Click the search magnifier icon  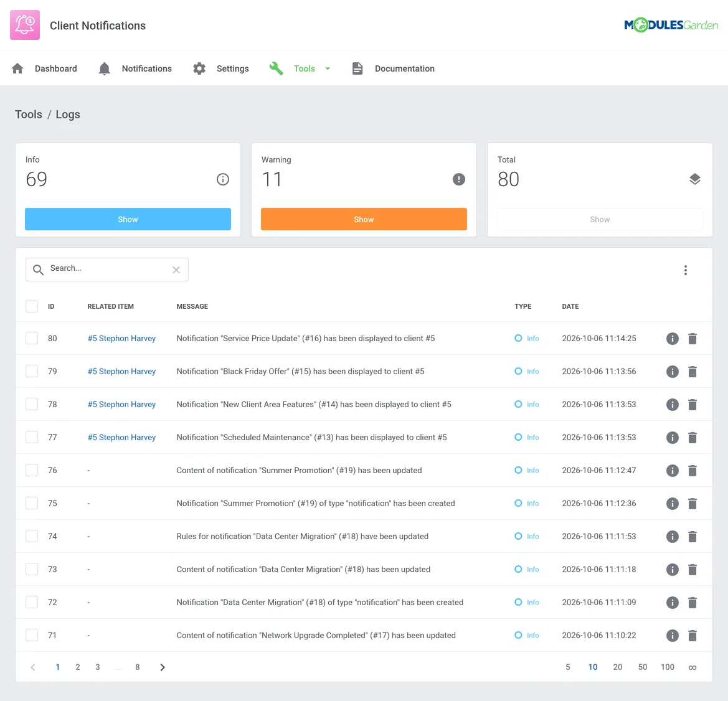pos(38,270)
